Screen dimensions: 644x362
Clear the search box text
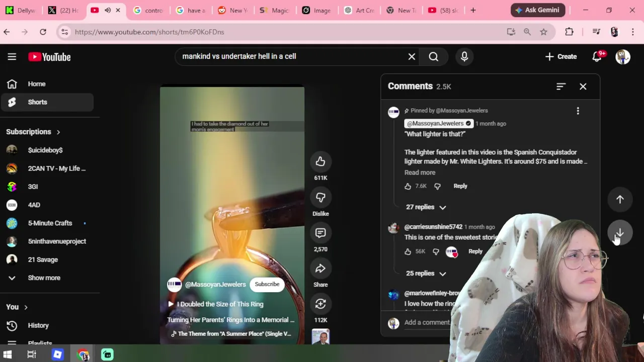(412, 56)
